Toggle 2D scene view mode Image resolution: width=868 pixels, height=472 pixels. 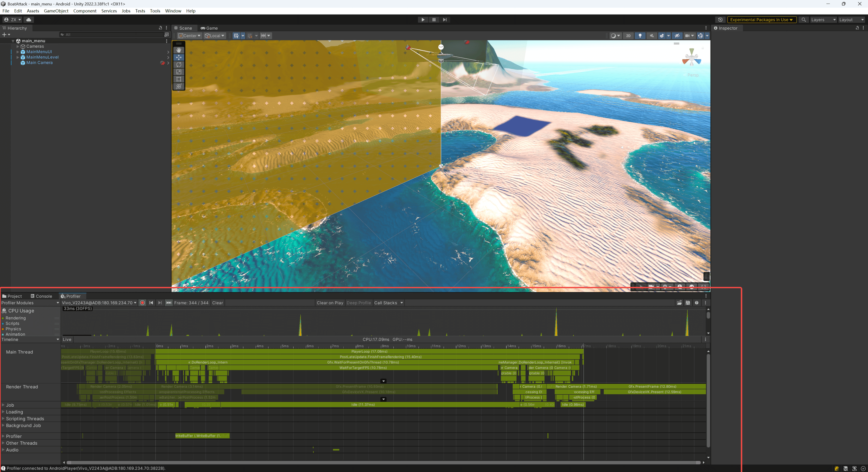[628, 36]
